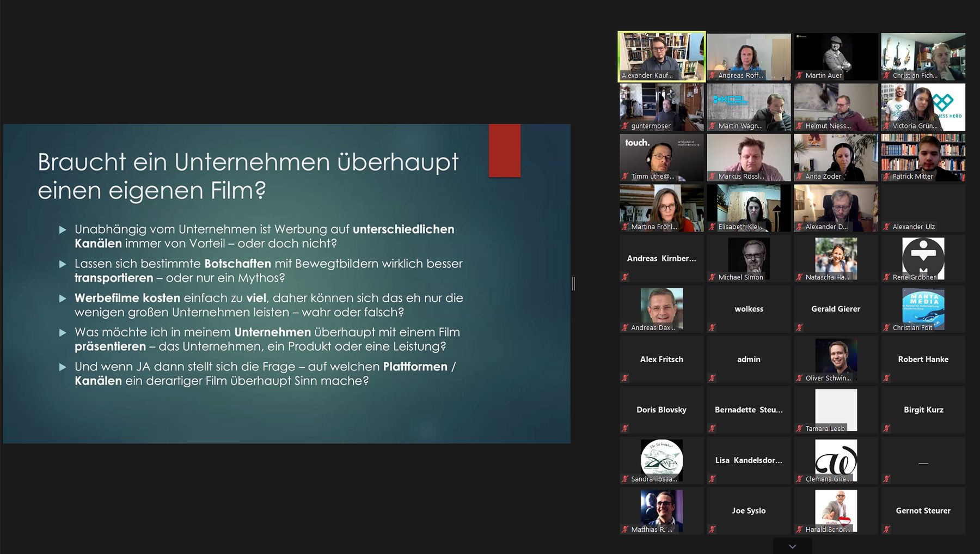Open Michael Simon's profile picture tile
This screenshot has height=554, width=980.
[749, 257]
